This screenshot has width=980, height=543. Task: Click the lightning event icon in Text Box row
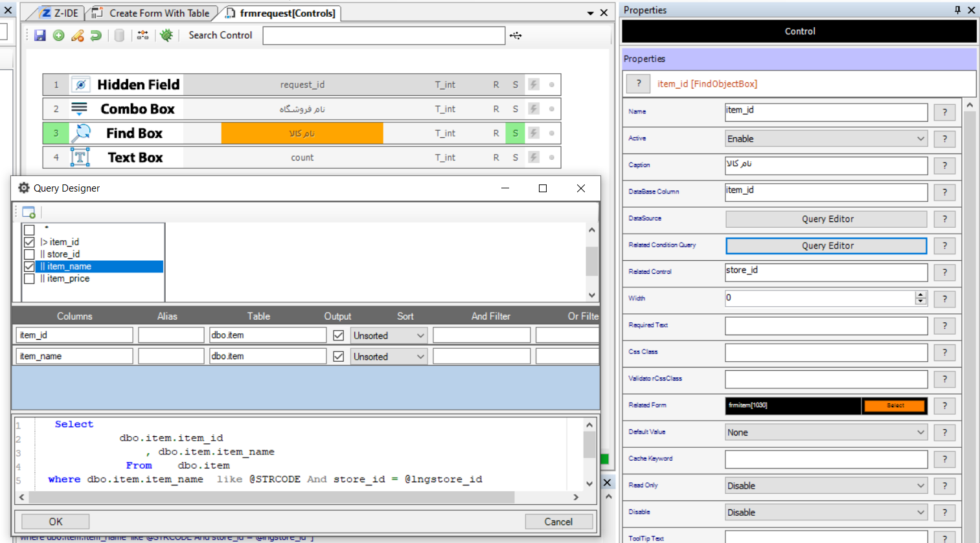tap(534, 157)
